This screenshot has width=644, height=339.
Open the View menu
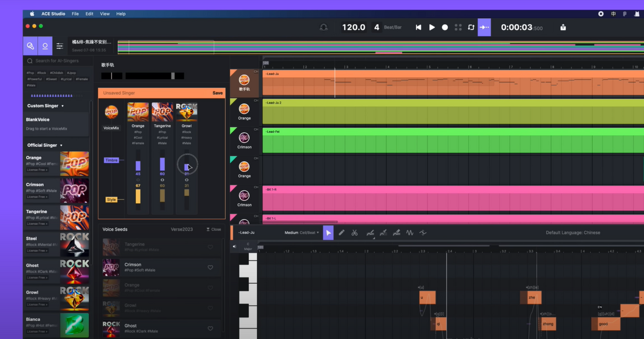pos(105,13)
